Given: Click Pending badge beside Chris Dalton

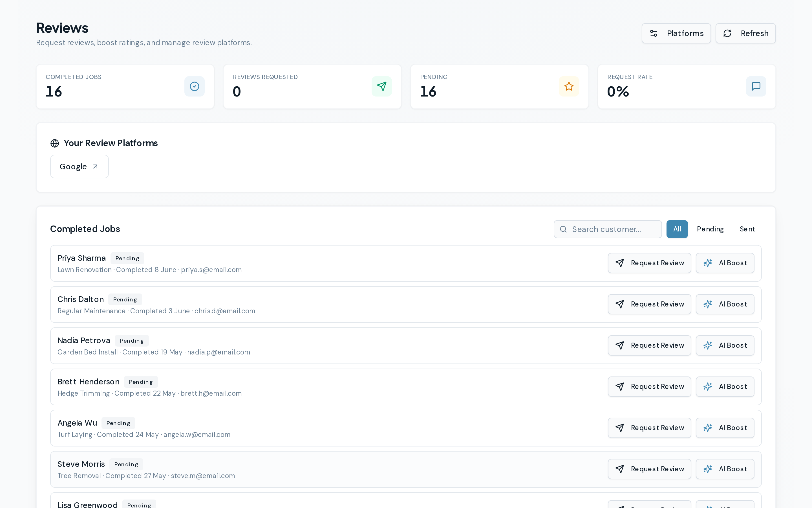Looking at the screenshot, I should 125,299.
